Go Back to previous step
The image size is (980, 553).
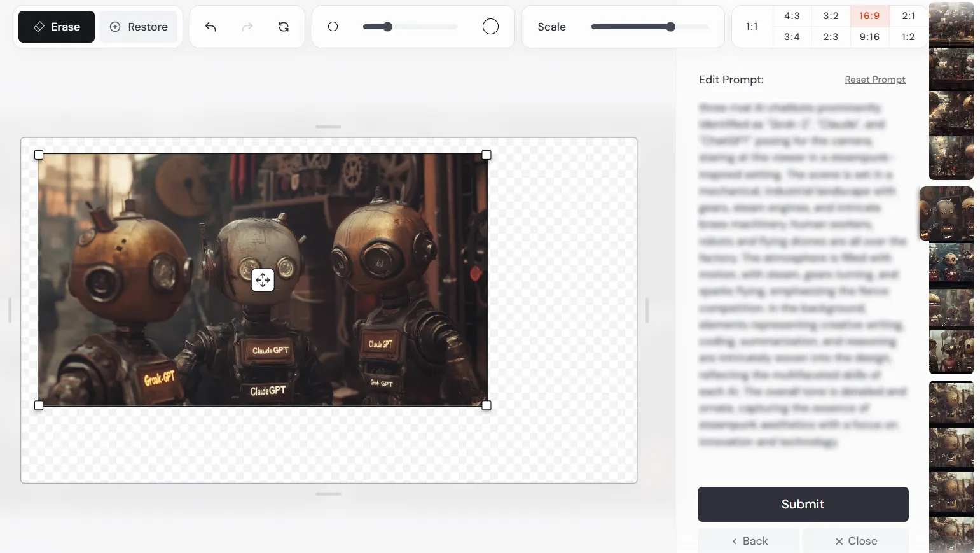[x=749, y=541]
